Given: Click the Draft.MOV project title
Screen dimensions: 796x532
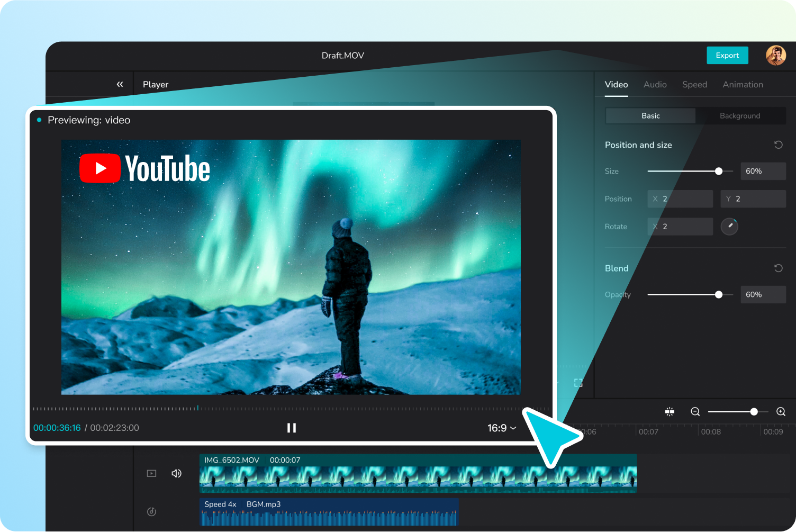Looking at the screenshot, I should coord(343,55).
